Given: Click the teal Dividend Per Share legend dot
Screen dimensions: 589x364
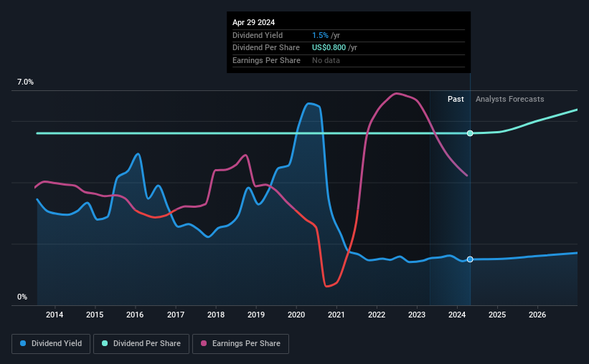Looking at the screenshot, I should click(x=105, y=343).
